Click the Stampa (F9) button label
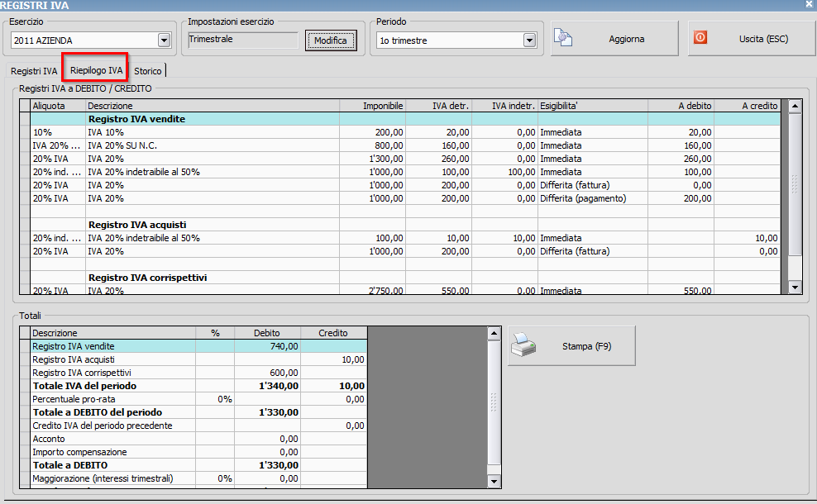The height and width of the screenshot is (504, 817). 586,346
